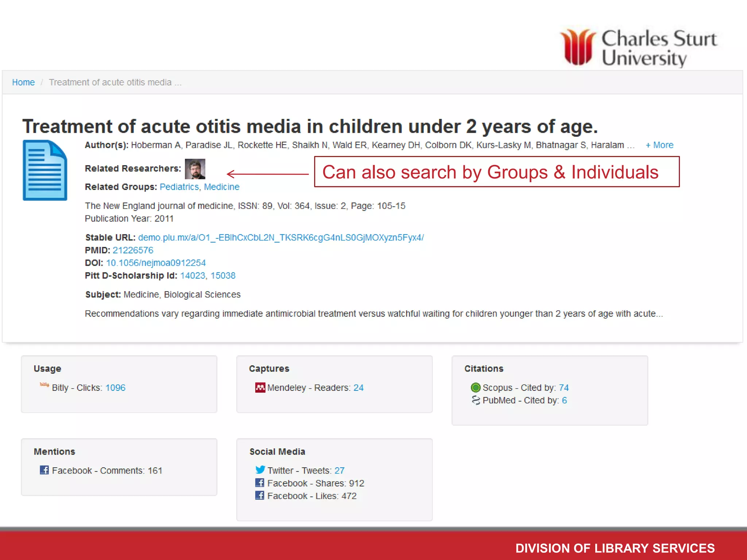Click the Charles Sturt University logo
Screen dimensions: 747x560
[x=639, y=48]
